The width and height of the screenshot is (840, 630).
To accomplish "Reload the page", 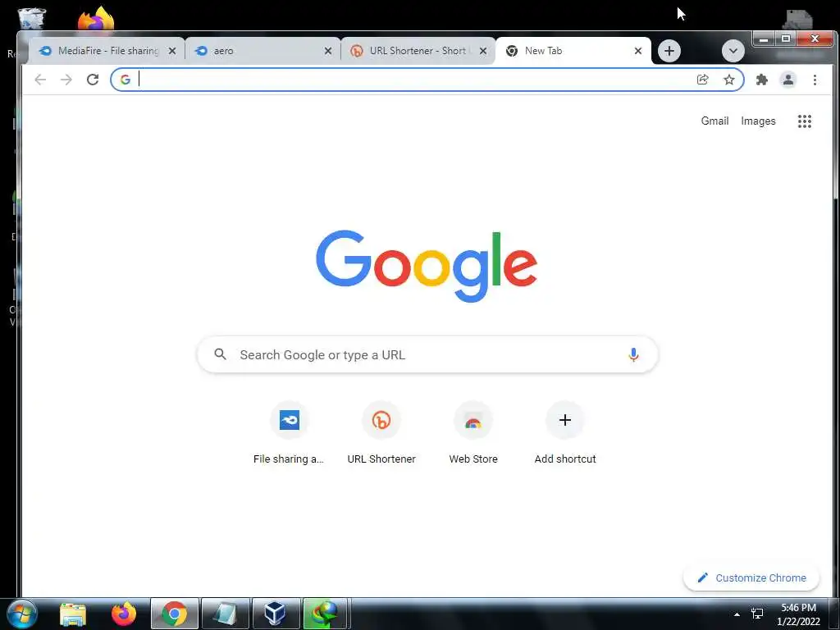I will pos(93,80).
